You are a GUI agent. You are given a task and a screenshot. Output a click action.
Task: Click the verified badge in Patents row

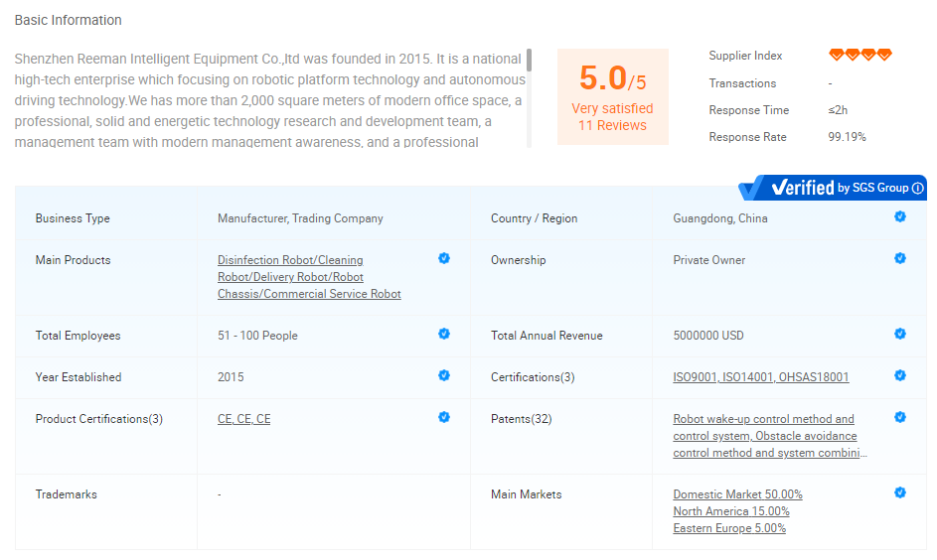[900, 417]
